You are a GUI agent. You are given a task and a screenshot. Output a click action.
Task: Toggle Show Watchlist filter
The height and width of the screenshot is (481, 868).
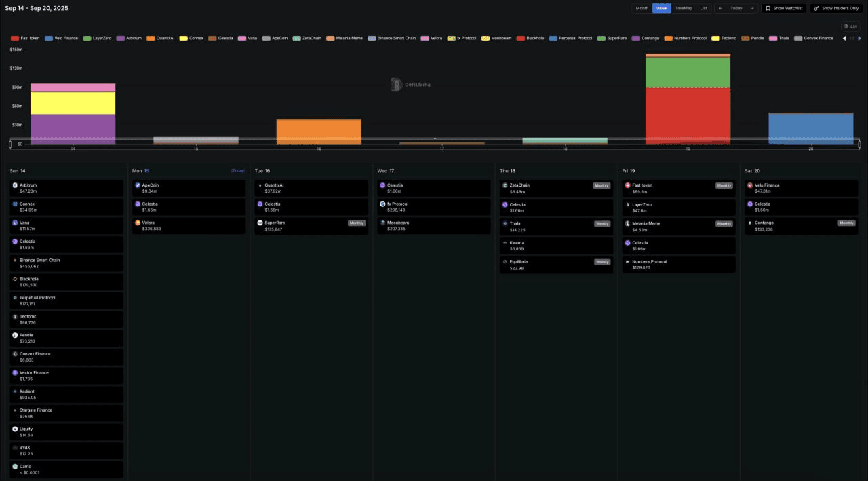[x=784, y=8]
